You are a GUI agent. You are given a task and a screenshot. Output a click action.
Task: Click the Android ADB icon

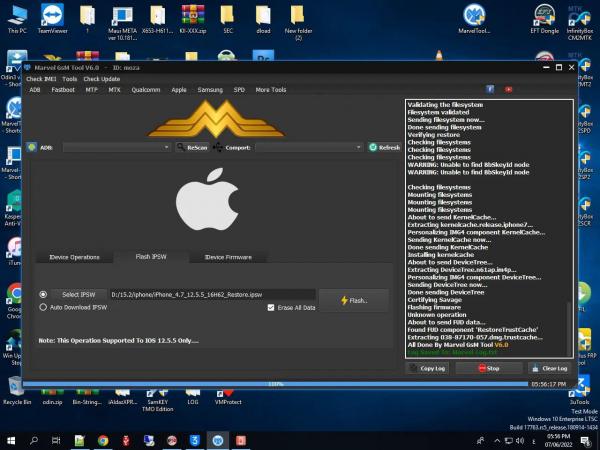pos(32,147)
